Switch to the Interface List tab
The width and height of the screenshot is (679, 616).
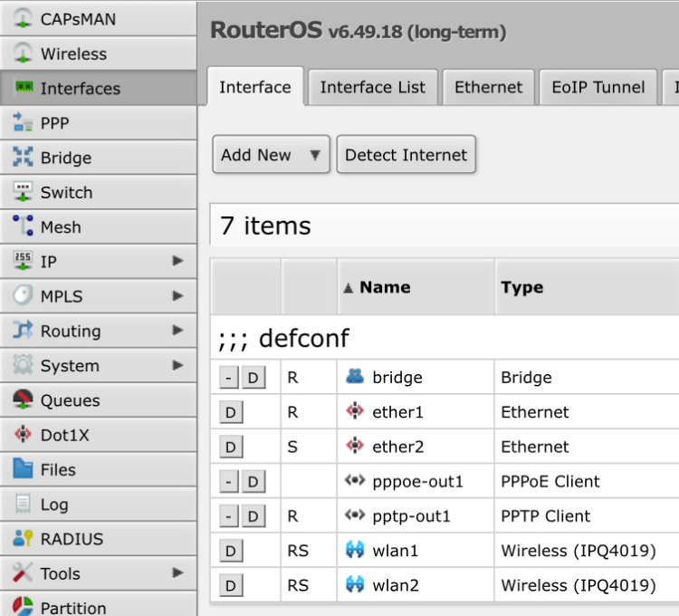point(373,87)
